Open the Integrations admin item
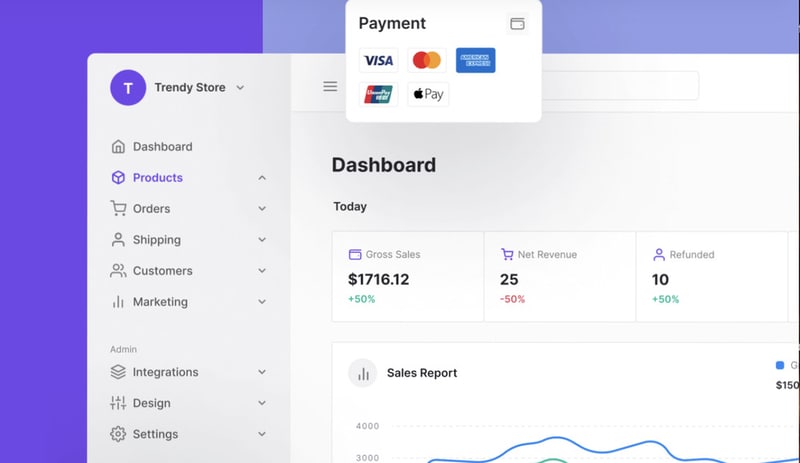 (165, 372)
